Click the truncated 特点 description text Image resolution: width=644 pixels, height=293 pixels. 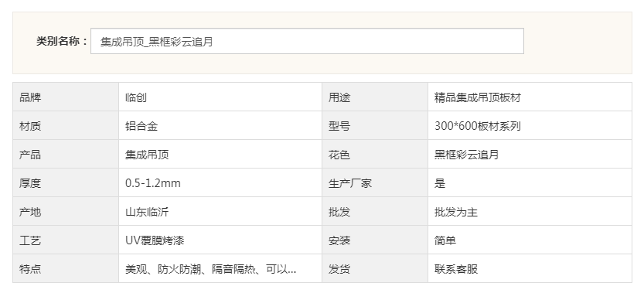pyautogui.click(x=211, y=269)
